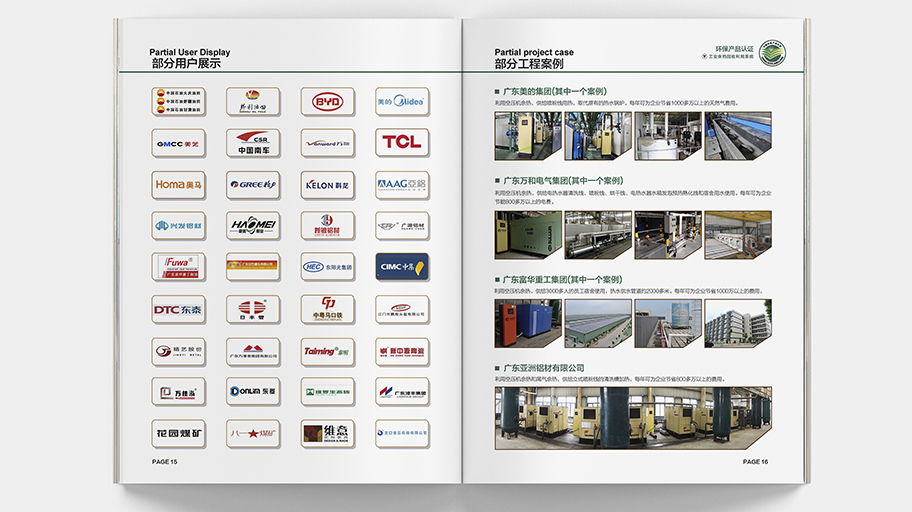912x512 pixels.
Task: Open the Donlim 东菱 logo tile
Action: pos(253,392)
